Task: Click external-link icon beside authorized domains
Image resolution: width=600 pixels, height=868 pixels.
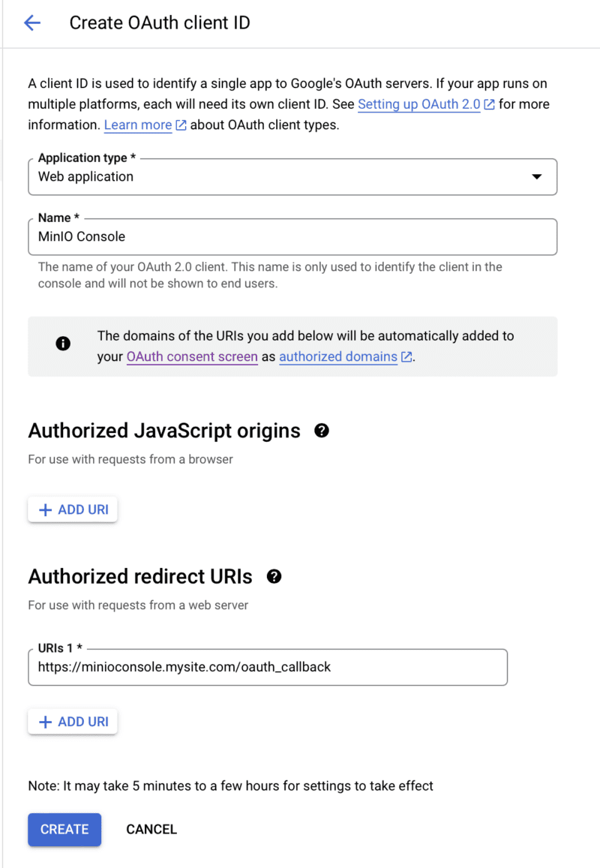Action: click(x=406, y=357)
